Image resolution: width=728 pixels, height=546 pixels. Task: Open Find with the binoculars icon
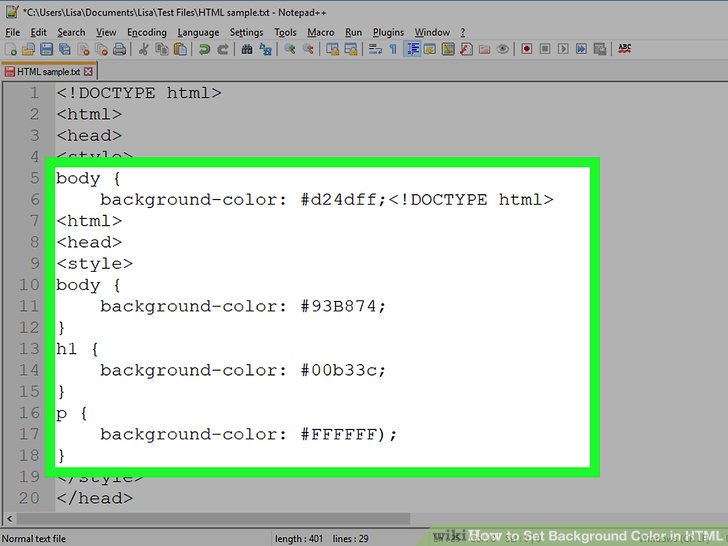pyautogui.click(x=247, y=49)
